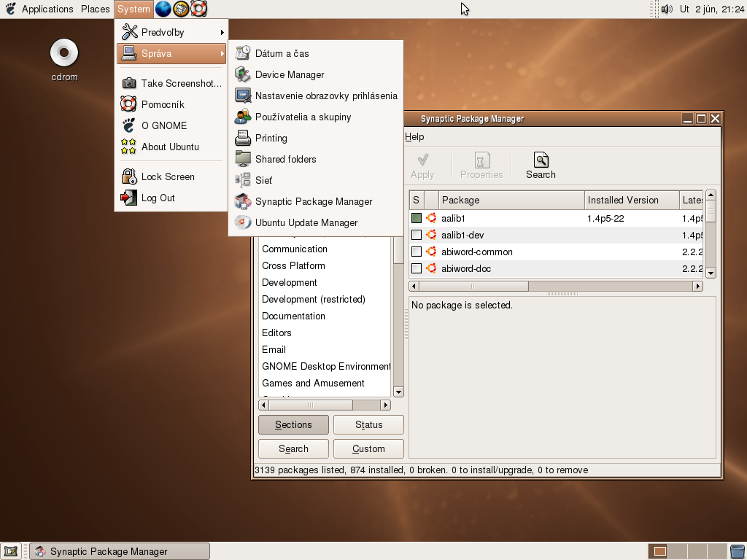Click package list scroll down arrow
747x560 pixels.
[x=711, y=273]
